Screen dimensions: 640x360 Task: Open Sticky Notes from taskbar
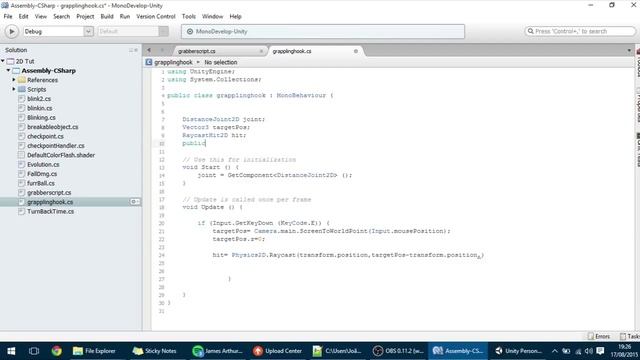point(154,351)
